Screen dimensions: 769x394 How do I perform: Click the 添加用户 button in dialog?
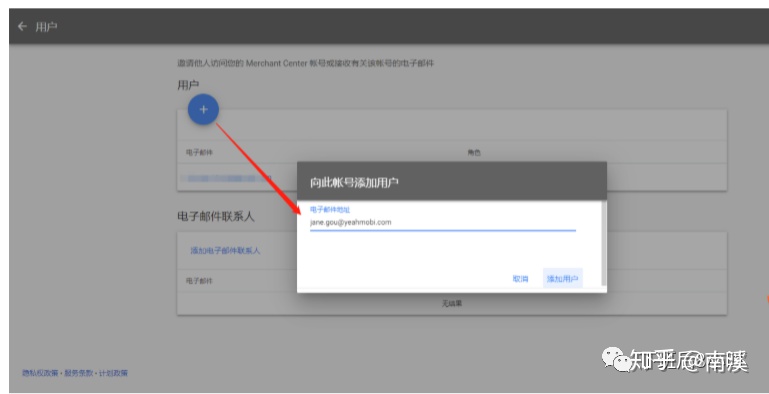[x=563, y=279]
